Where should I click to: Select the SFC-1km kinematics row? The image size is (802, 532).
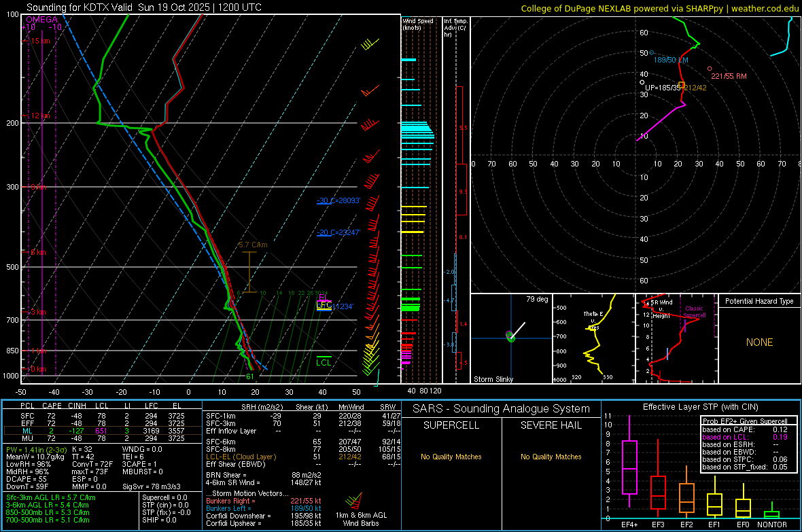303,416
